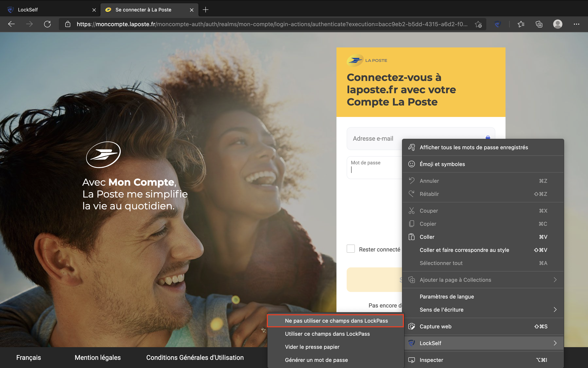Choose Coller et faire correspondre au style
This screenshot has height=368, width=588.
pyautogui.click(x=483, y=250)
